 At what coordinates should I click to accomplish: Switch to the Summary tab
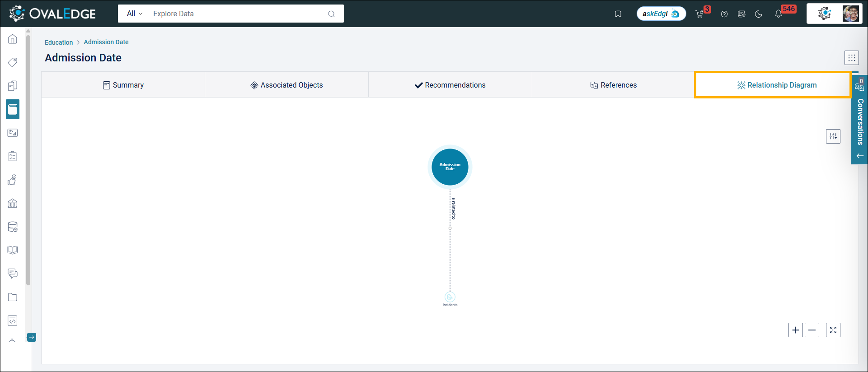pyautogui.click(x=123, y=85)
